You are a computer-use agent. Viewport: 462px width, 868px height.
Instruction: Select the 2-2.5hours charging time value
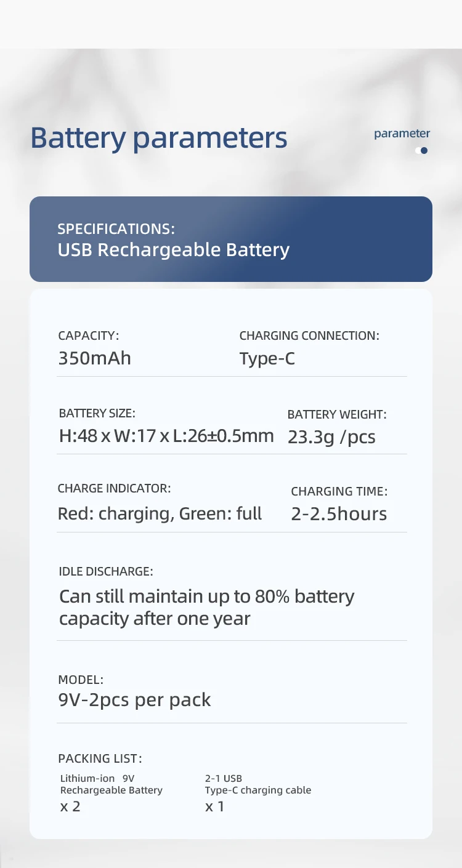click(x=339, y=514)
